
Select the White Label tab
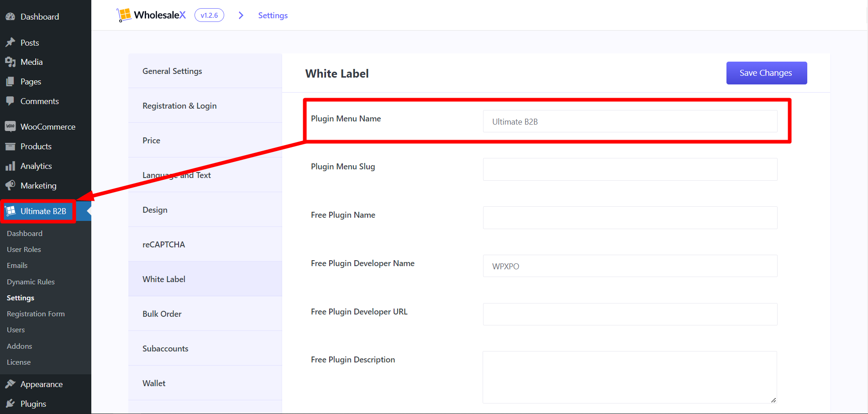[x=205, y=279]
